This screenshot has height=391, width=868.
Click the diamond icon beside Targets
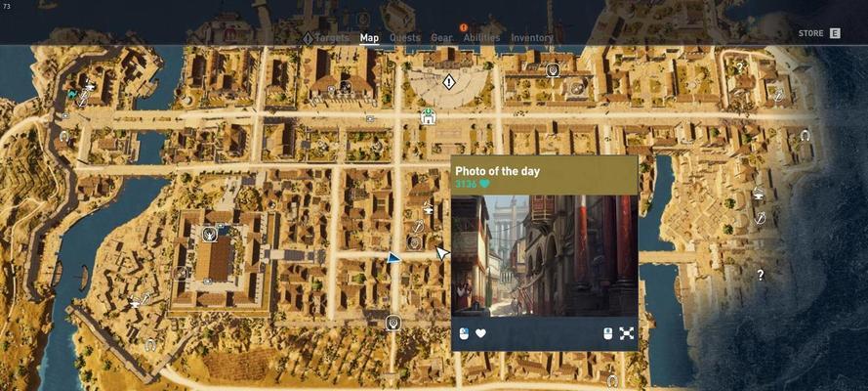[308, 38]
